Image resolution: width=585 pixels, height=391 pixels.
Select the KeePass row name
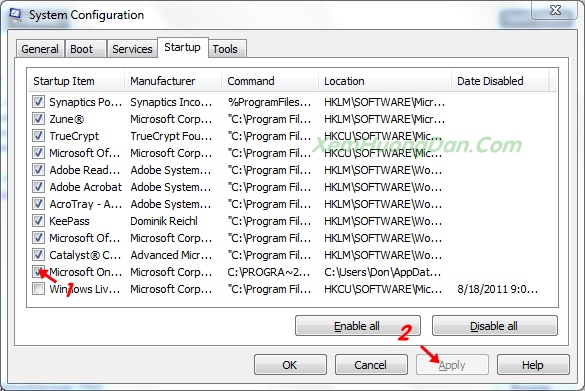pos(69,221)
